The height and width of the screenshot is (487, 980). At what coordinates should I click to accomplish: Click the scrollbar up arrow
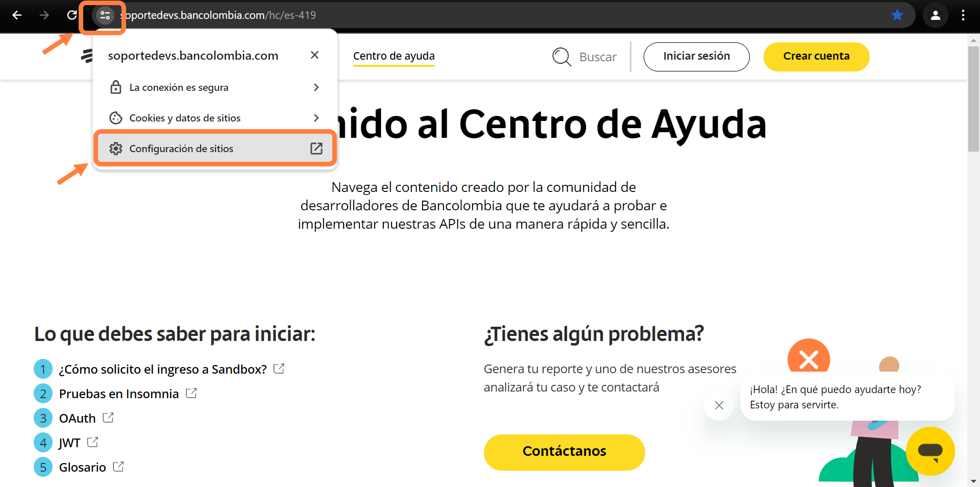click(x=973, y=40)
